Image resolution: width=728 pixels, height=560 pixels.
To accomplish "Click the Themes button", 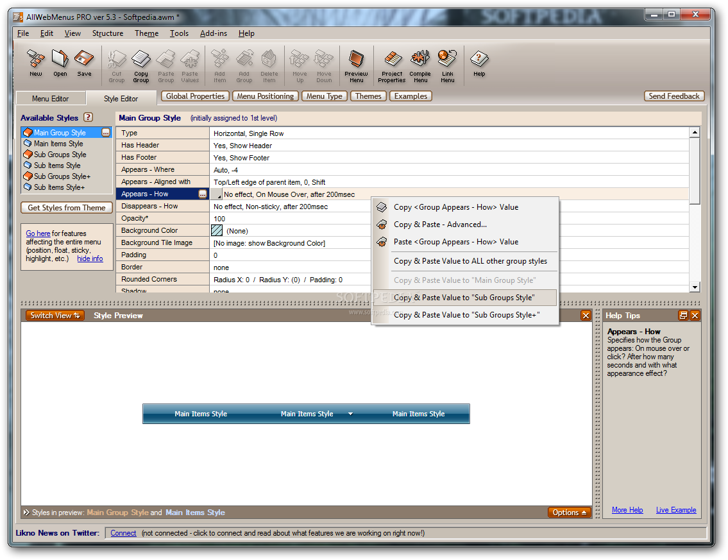I will coord(368,96).
